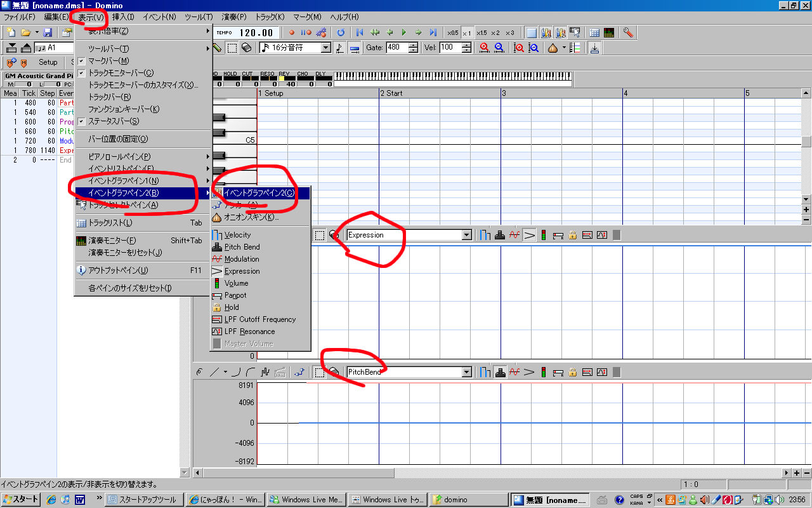This screenshot has width=812, height=508.
Task: Click the horizontal zoom-in magnifier icon
Action: (x=485, y=48)
